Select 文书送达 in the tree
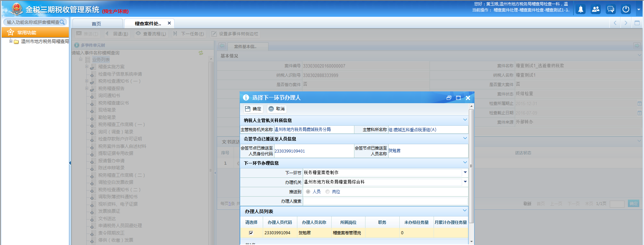The height and width of the screenshot is (245, 644). (x=107, y=219)
